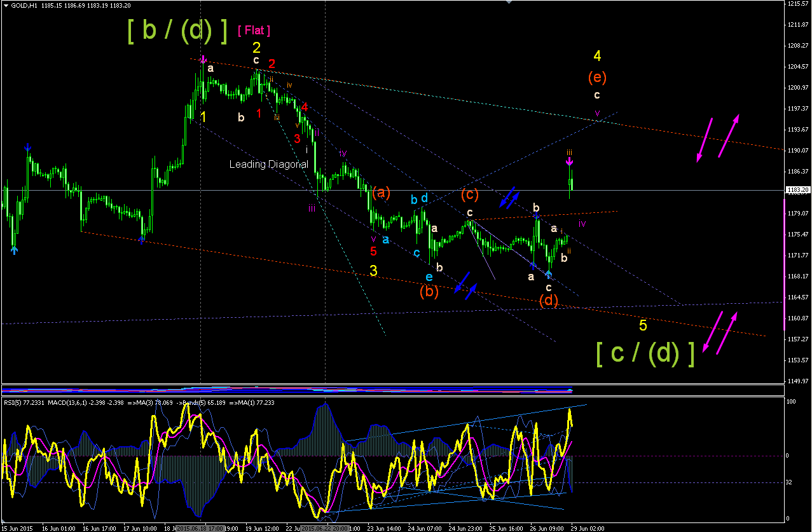This screenshot has height=532, width=812.
Task: Select the magenta 'v' label under white c
Action: pos(597,113)
